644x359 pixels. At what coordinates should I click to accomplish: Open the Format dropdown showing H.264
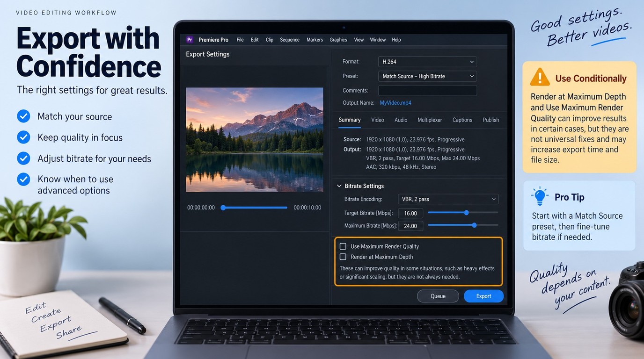point(427,62)
